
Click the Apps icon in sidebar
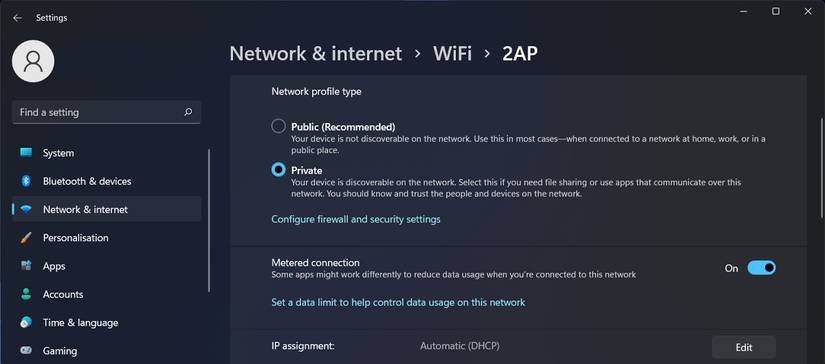(26, 266)
